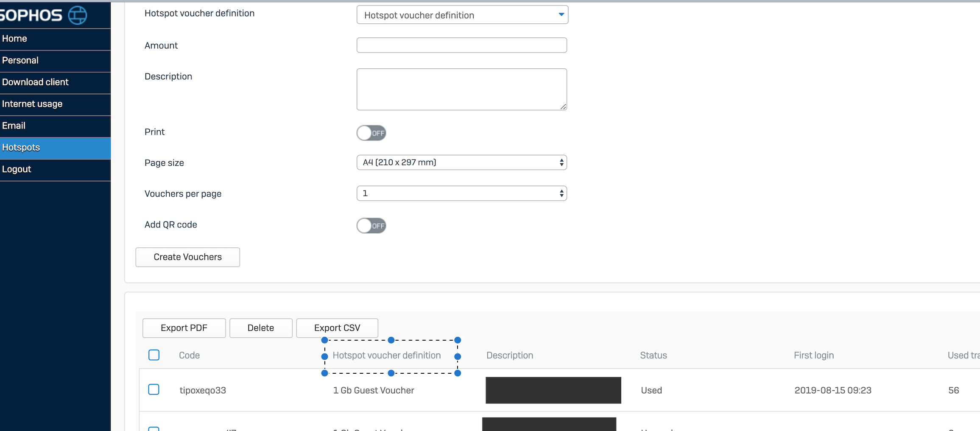Screen dimensions: 980x431
Task: Click Logout in the sidebar
Action: point(17,169)
